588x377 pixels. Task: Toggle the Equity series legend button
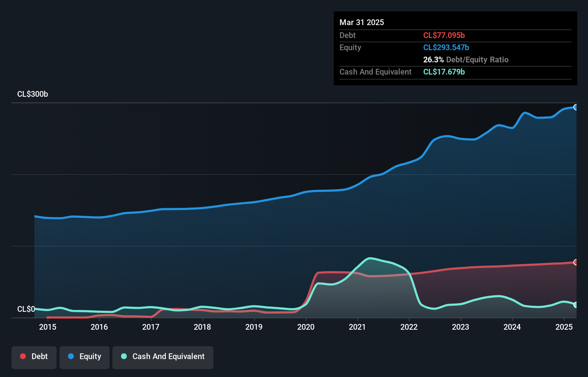click(x=85, y=357)
